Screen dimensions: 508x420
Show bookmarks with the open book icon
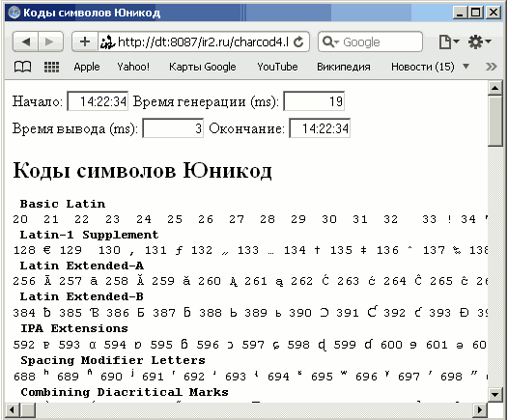pos(22,67)
